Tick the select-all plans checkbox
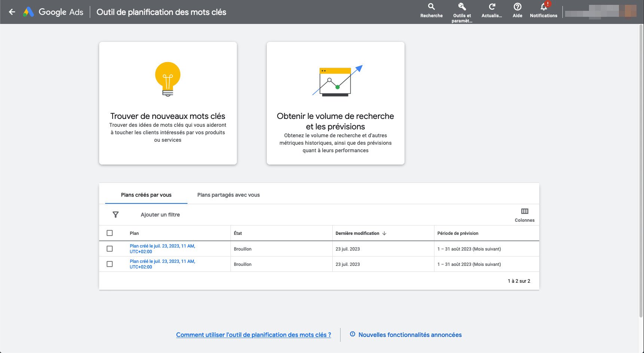644x353 pixels. [110, 233]
